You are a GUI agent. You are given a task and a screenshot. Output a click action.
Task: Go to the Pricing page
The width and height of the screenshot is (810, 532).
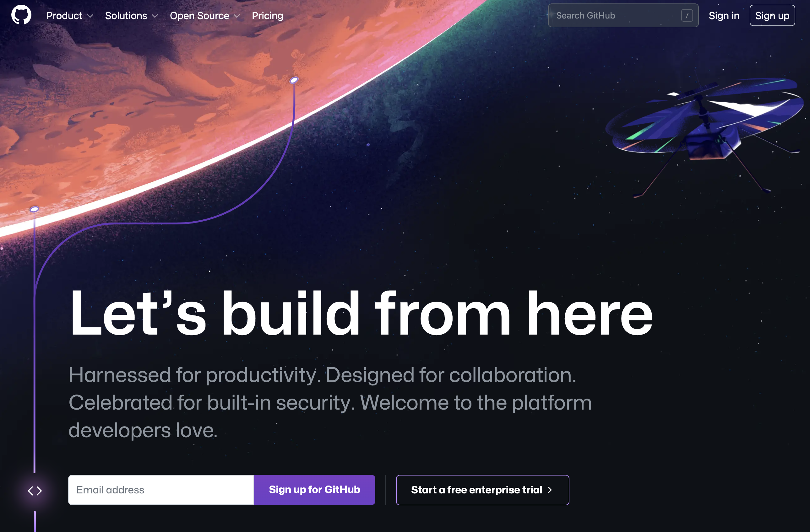pos(268,16)
